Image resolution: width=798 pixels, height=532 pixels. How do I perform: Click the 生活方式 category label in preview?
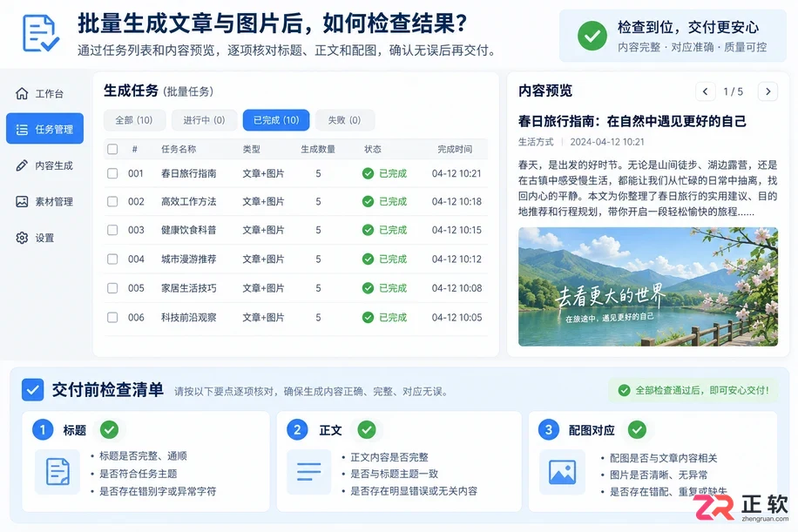(536, 142)
